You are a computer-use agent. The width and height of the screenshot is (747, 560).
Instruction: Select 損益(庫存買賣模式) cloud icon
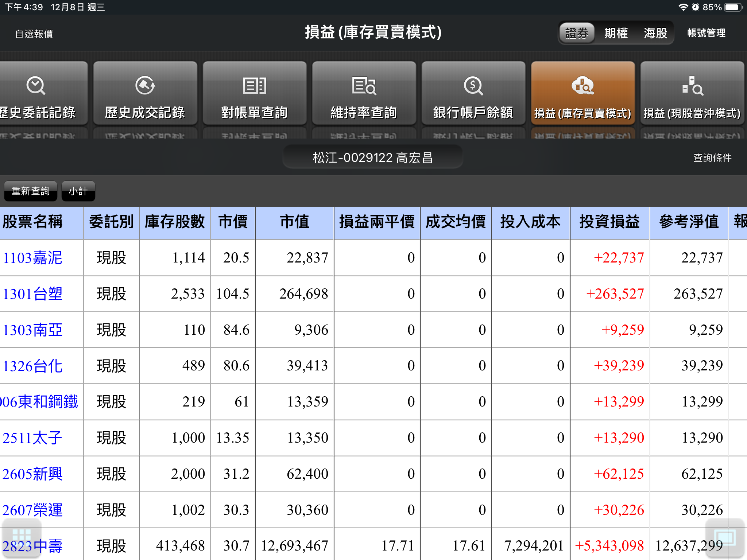(x=582, y=86)
